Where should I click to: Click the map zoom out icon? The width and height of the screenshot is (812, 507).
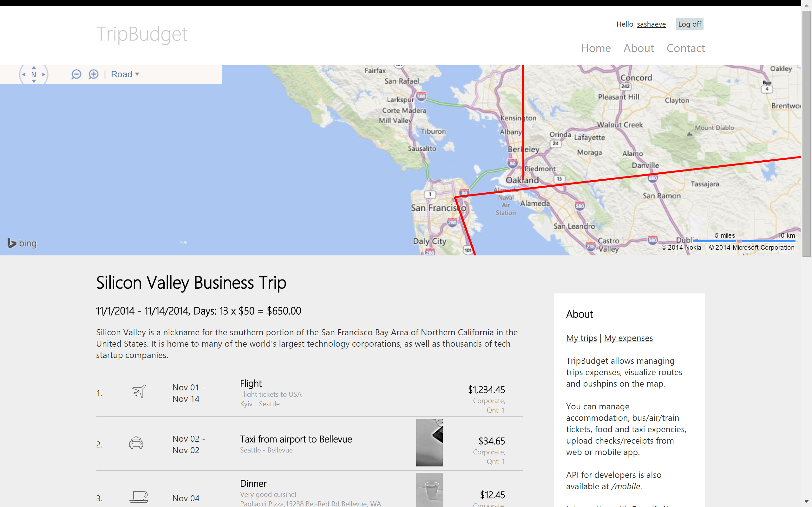[76, 74]
